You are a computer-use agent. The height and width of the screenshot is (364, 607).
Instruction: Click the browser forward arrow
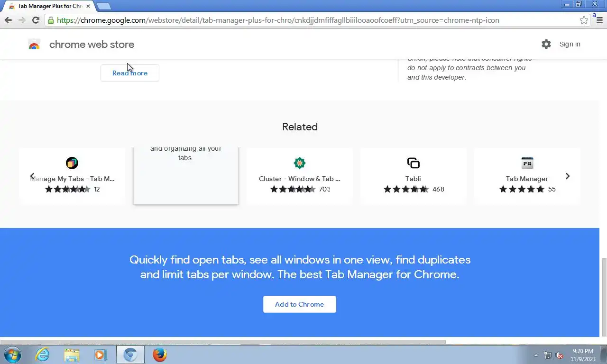(x=22, y=20)
